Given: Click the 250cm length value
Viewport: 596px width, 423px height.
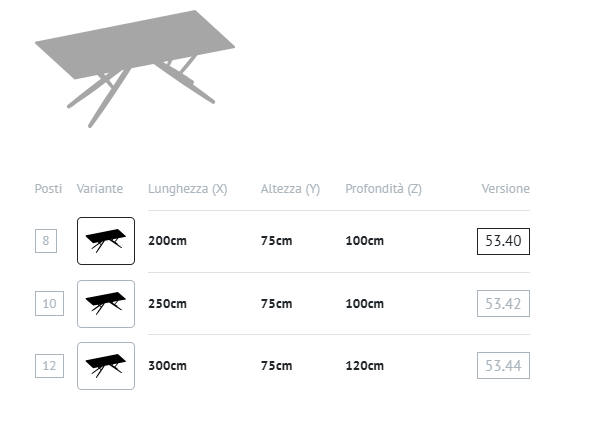Looking at the screenshot, I should pos(168,304).
